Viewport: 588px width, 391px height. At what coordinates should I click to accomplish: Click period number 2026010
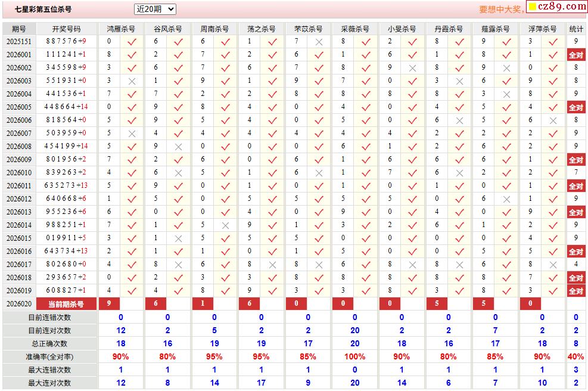coord(19,173)
